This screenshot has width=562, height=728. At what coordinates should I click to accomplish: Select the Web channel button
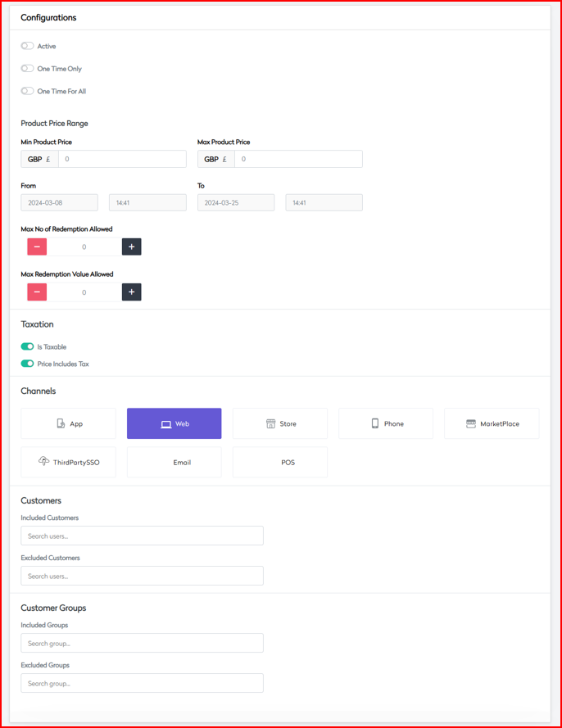pos(174,423)
